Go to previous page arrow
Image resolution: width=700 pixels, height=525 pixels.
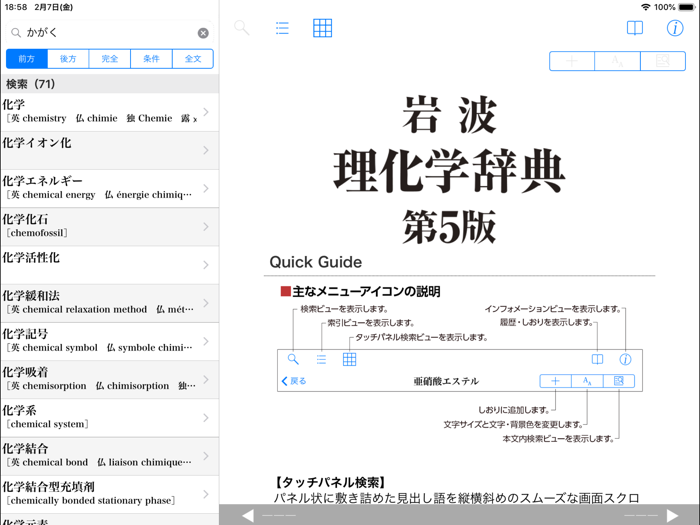coord(248,516)
